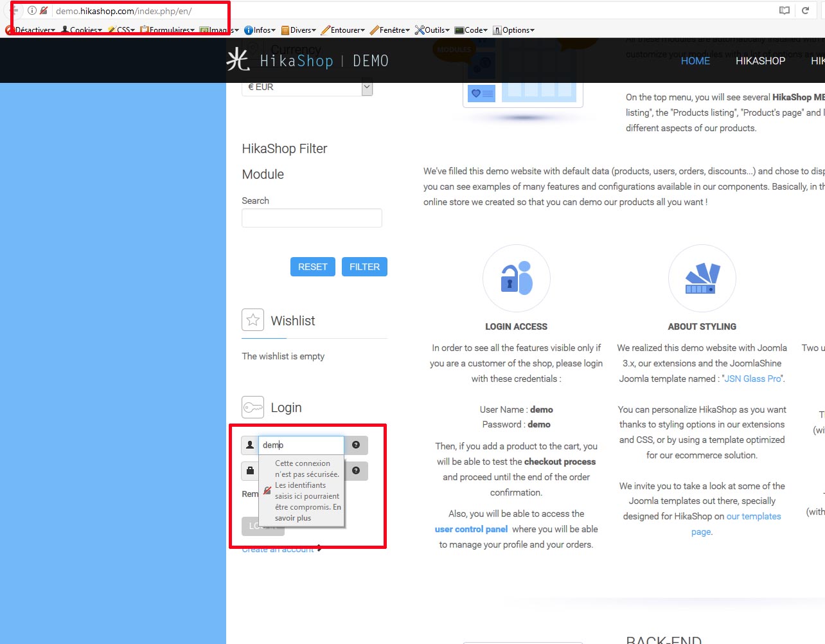Click the HikaShop Filter Search input field
The height and width of the screenshot is (644, 825).
[312, 218]
